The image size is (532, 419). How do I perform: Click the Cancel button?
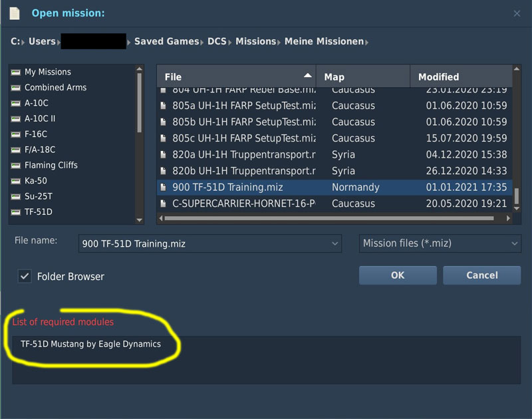(x=481, y=275)
